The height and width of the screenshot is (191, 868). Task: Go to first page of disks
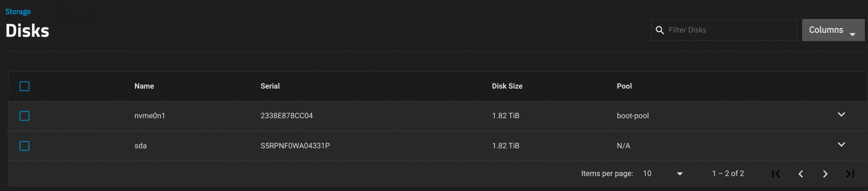pos(776,174)
